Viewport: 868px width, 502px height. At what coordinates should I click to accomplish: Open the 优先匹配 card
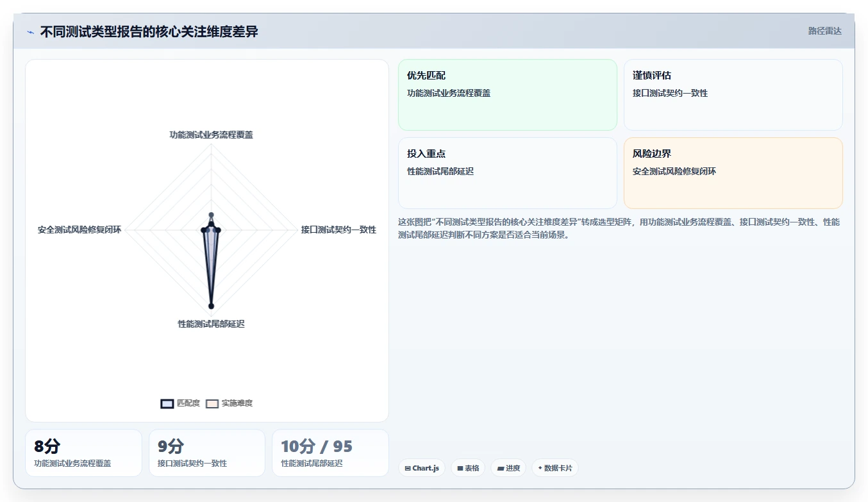tap(508, 95)
